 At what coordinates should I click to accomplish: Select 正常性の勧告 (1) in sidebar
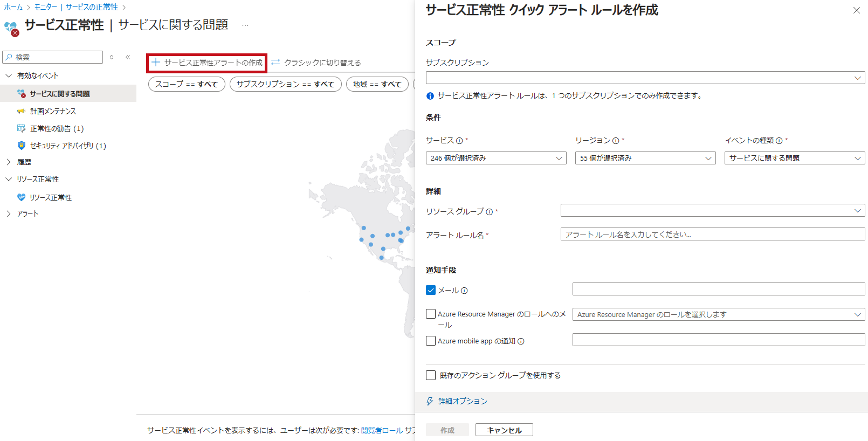(68, 128)
